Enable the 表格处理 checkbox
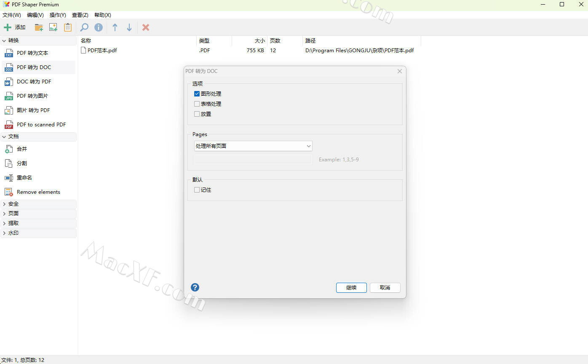 pos(197,104)
